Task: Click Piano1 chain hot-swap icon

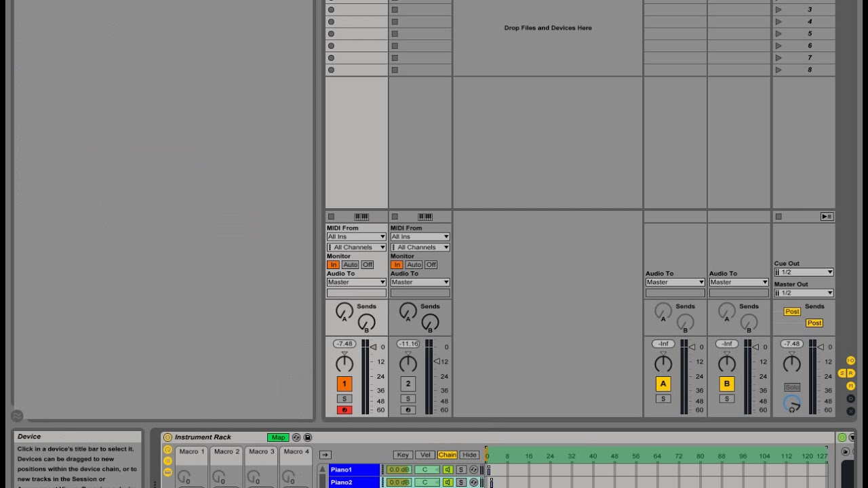Action: pyautogui.click(x=474, y=470)
